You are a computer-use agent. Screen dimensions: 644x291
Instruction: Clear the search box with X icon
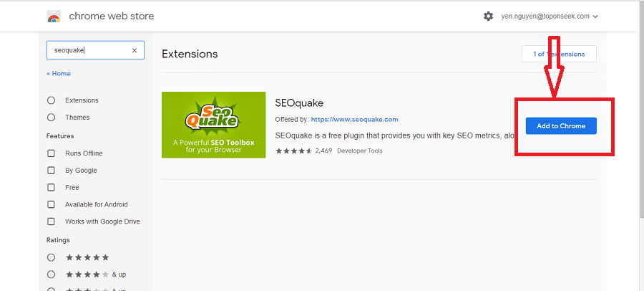[135, 50]
